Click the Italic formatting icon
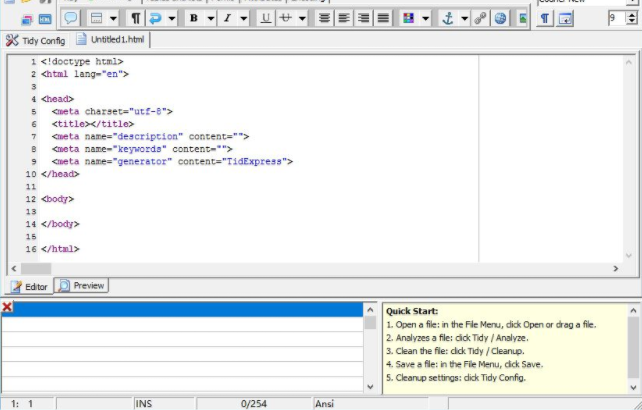Viewport: 642px width, 410px height. tap(228, 18)
